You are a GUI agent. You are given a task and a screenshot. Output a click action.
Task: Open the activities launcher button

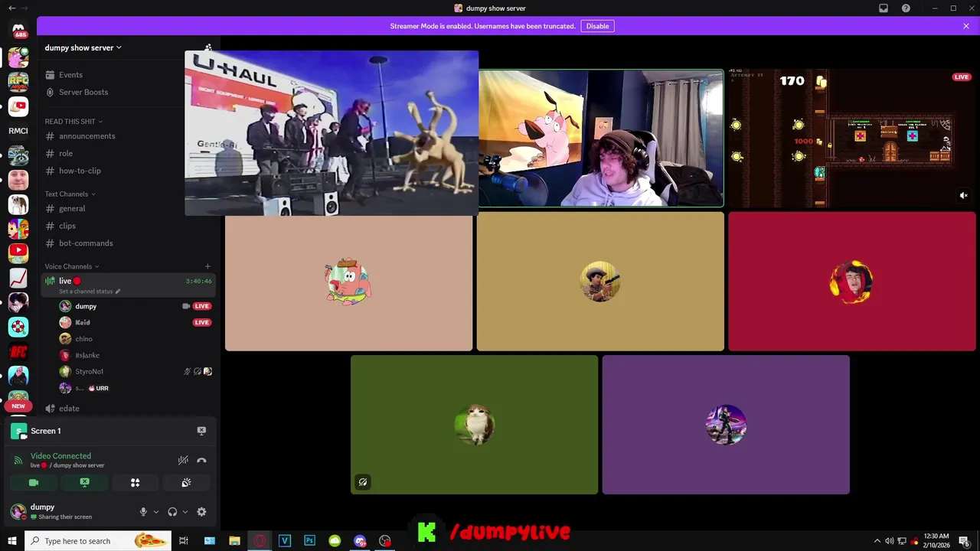coord(136,483)
